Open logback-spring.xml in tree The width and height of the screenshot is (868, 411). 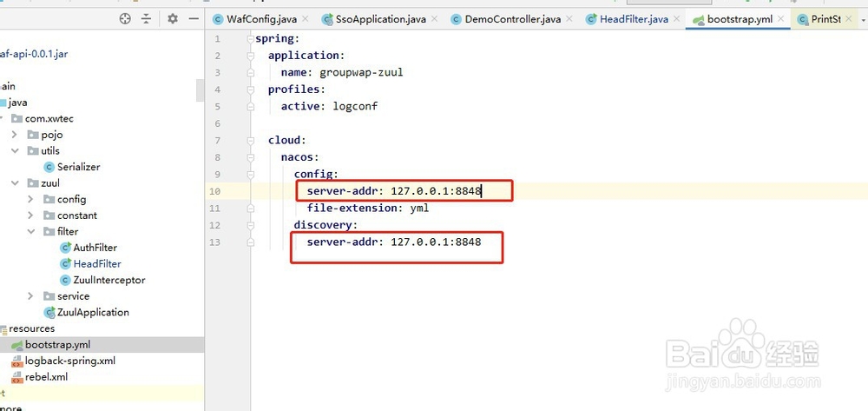[x=69, y=361]
